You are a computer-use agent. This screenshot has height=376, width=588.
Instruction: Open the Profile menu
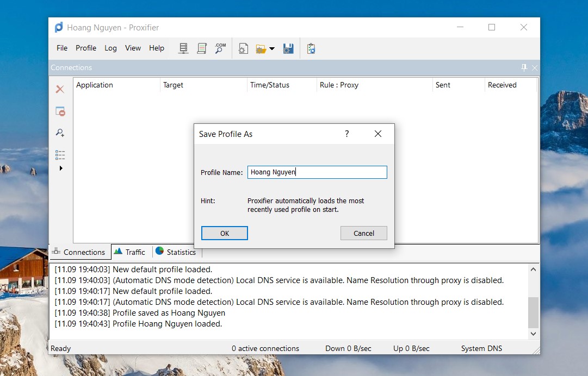tap(86, 48)
